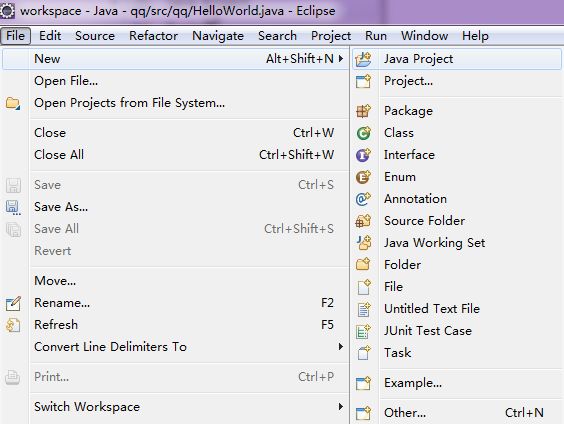This screenshot has height=424, width=564.
Task: Choose Rename... menu entry
Action: pos(176,303)
